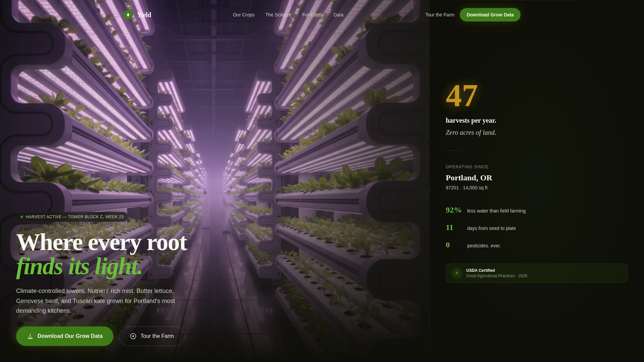Click the play circle icon in Tour button

pyautogui.click(x=133, y=336)
